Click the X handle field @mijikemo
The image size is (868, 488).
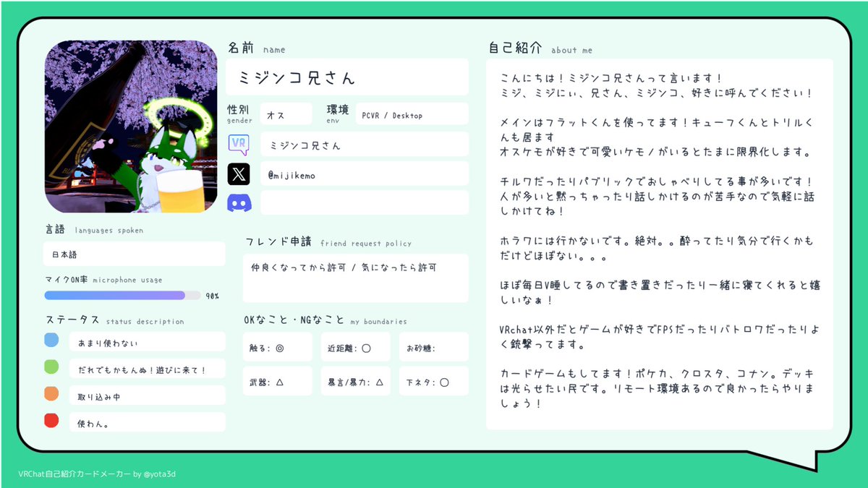pos(365,174)
